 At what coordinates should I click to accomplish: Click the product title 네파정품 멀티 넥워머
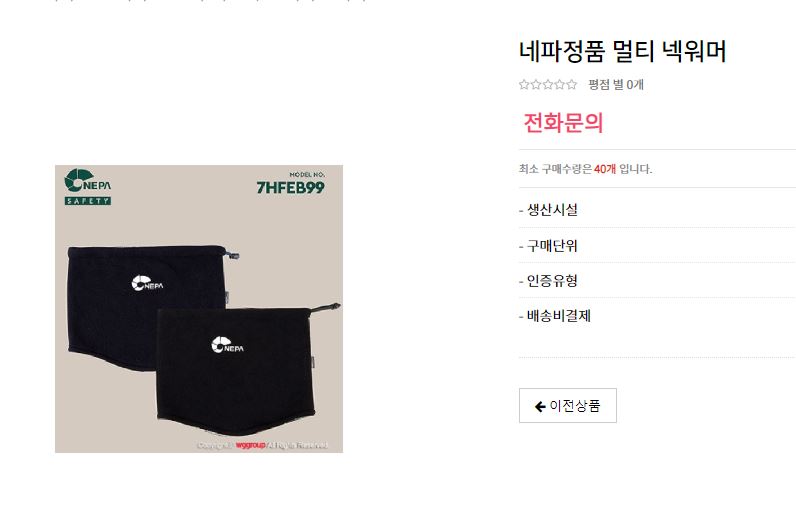coord(622,51)
